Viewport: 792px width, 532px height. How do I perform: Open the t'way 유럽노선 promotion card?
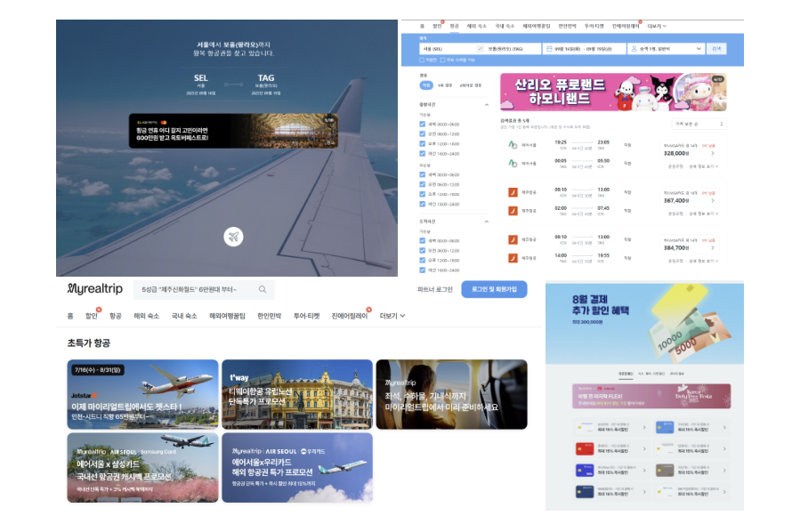(297, 394)
